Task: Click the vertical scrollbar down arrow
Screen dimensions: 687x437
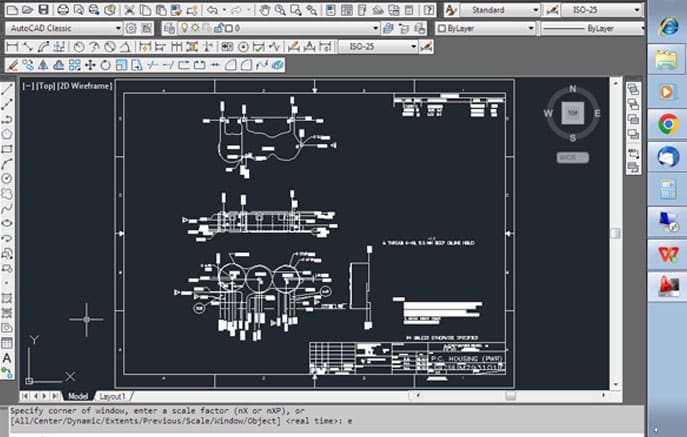Action: [616, 385]
